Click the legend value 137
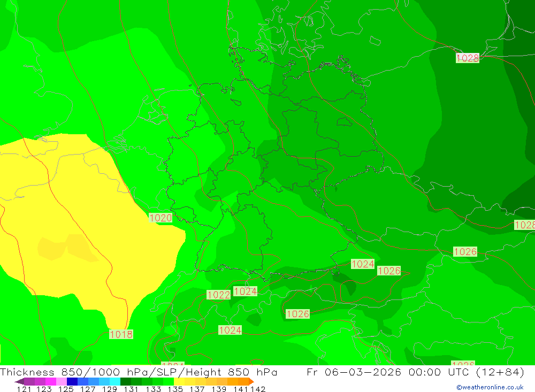Screen dimensions: 535x392 click(x=197, y=389)
